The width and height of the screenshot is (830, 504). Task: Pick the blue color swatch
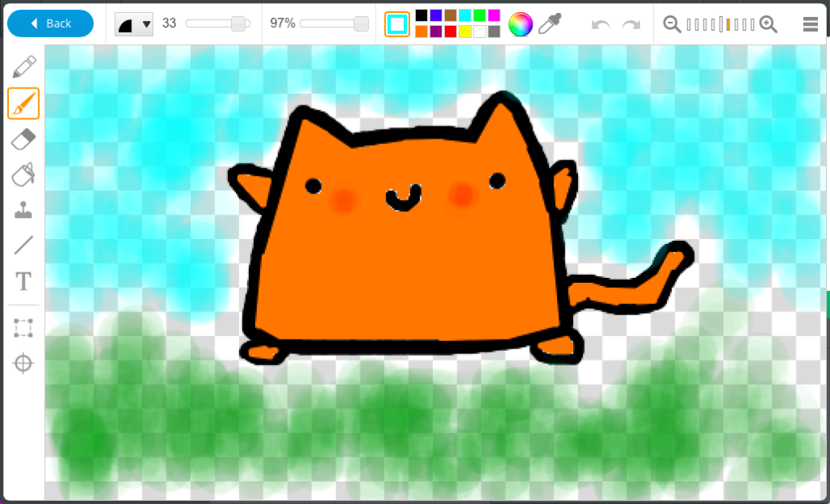pos(436,15)
